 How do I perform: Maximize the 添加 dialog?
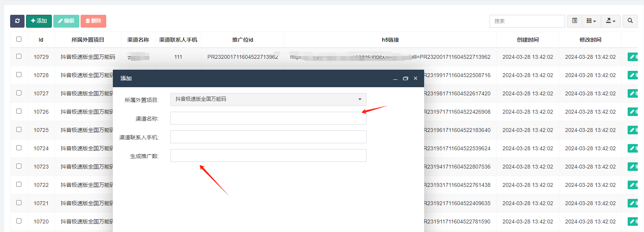pos(405,79)
